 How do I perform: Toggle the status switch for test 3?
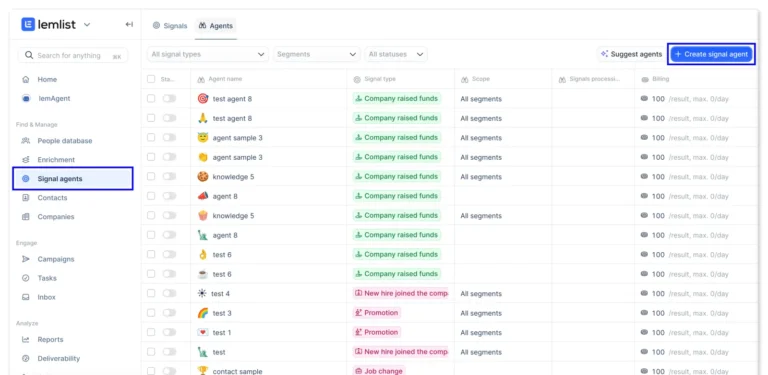[169, 313]
